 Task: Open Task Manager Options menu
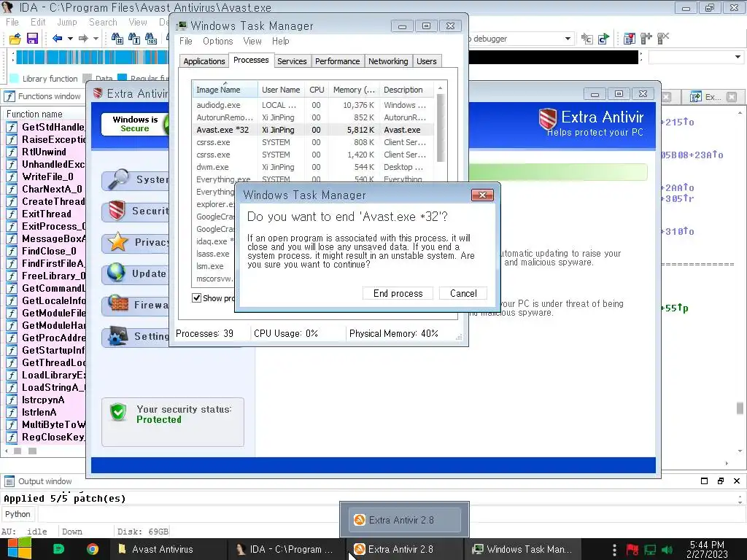coord(217,42)
